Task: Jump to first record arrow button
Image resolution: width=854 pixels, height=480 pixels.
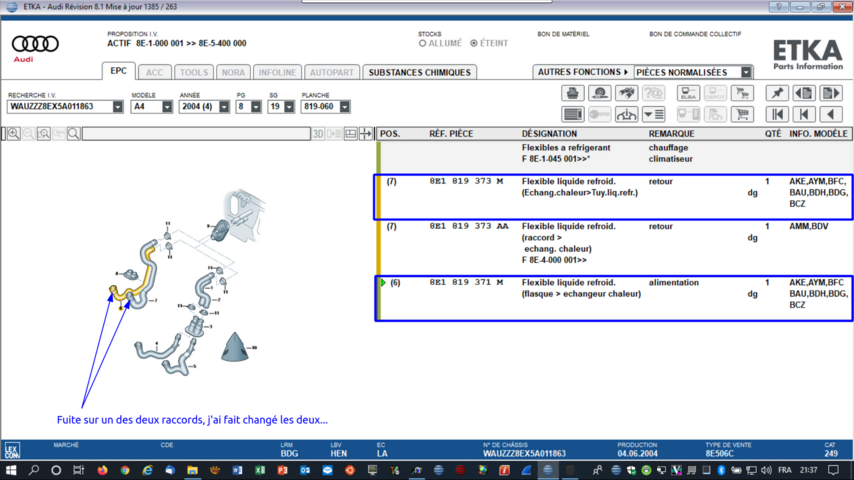Action: coord(777,114)
